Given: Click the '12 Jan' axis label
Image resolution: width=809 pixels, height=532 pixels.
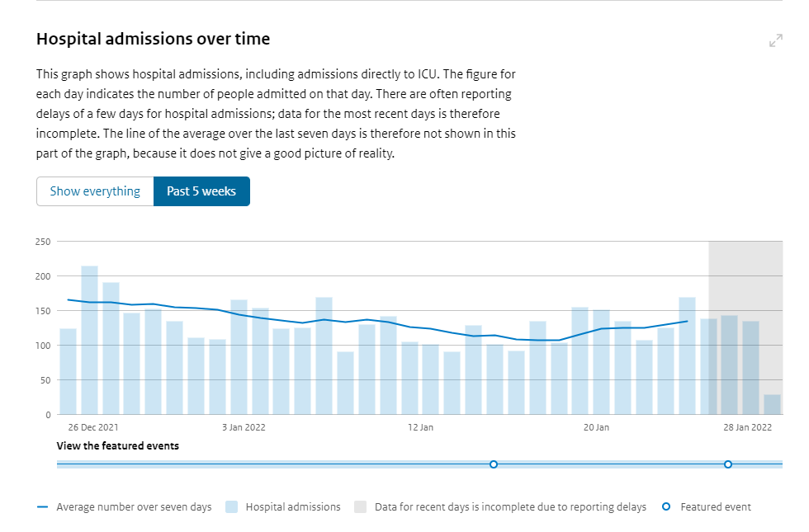Looking at the screenshot, I should pos(420,427).
